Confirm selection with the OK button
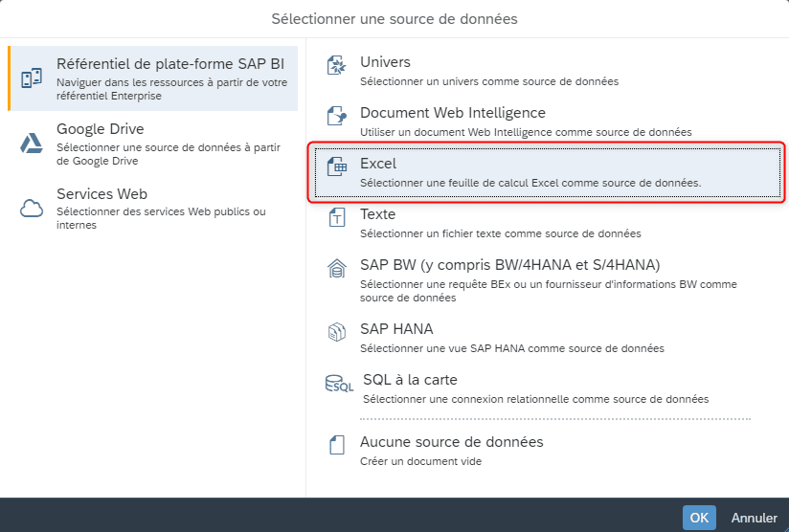 [699, 518]
